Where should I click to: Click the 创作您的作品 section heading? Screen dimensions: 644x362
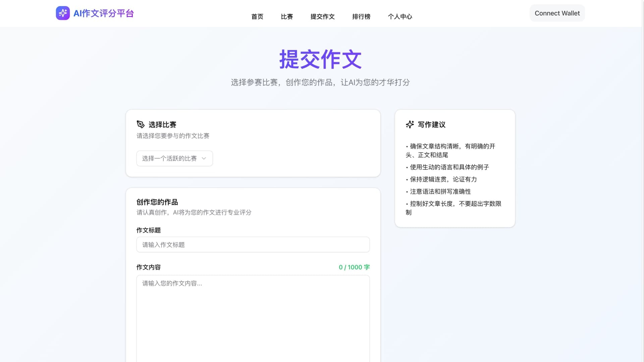pyautogui.click(x=157, y=202)
